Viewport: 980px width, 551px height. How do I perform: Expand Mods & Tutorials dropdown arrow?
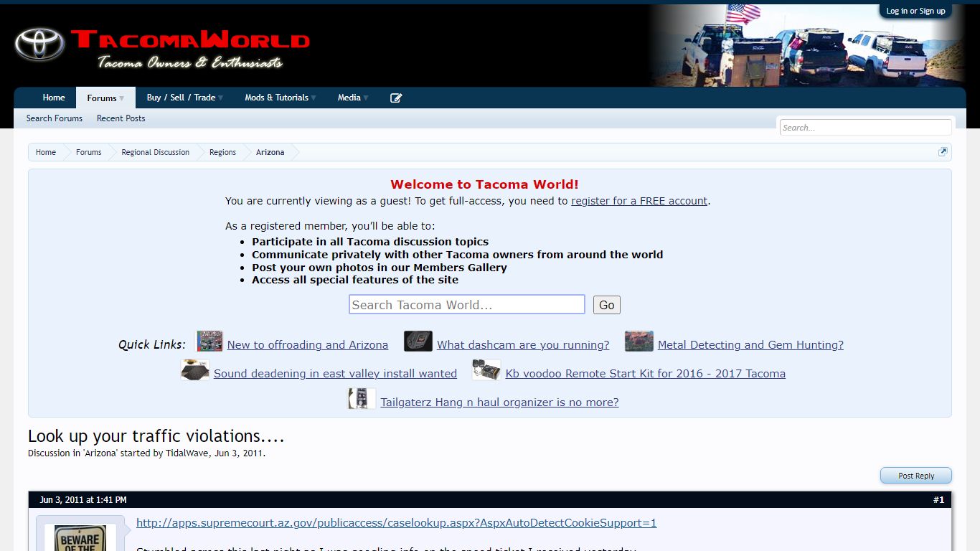[x=314, y=98]
